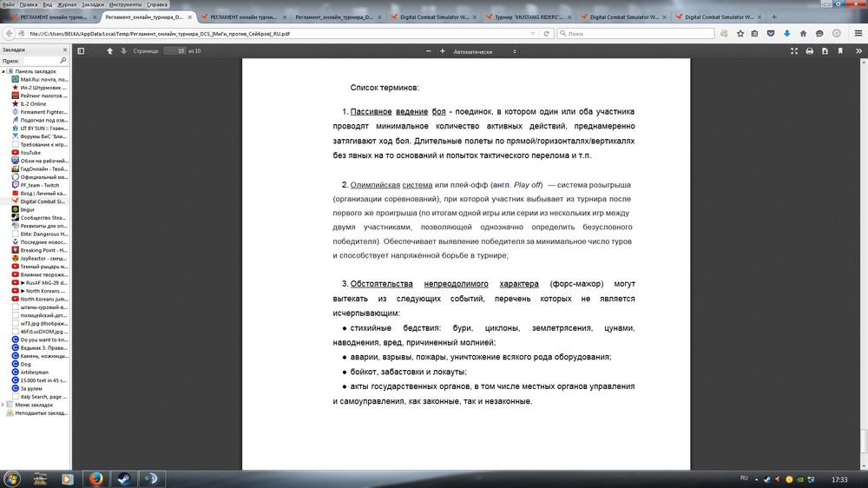Open 'Неподшитые заклад...' folder
Image resolution: width=868 pixels, height=488 pixels.
tap(36, 413)
